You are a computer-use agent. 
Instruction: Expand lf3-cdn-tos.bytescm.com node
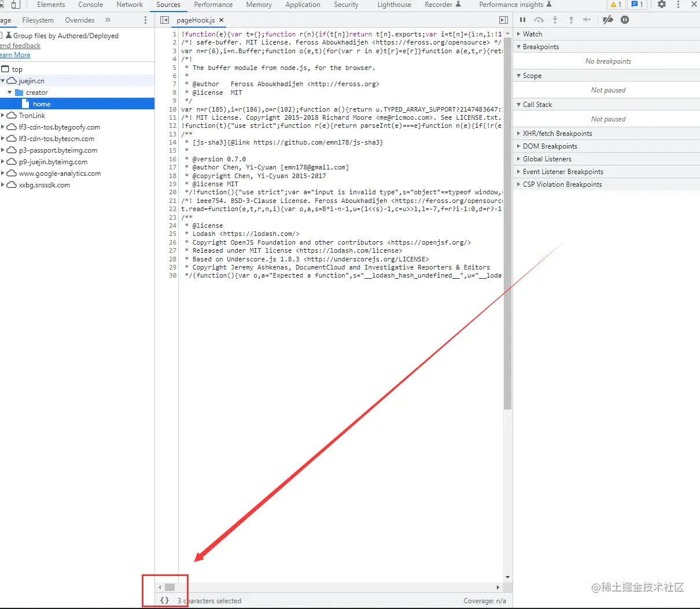point(3,139)
